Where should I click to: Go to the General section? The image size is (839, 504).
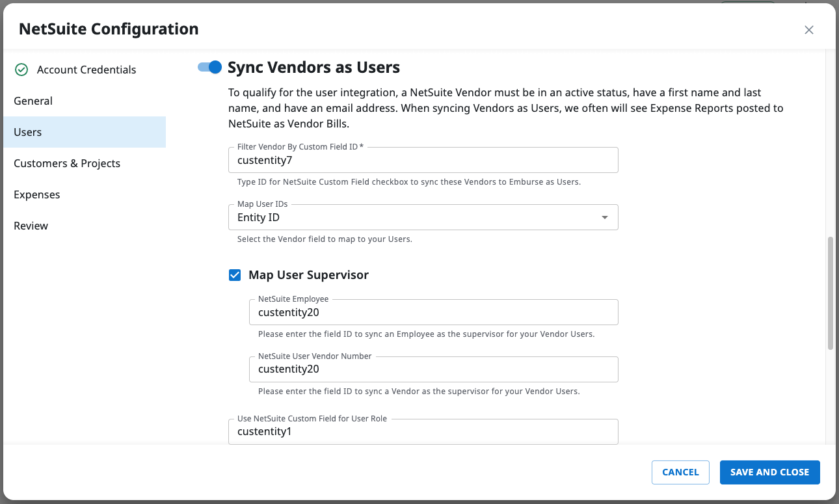tap(85, 101)
